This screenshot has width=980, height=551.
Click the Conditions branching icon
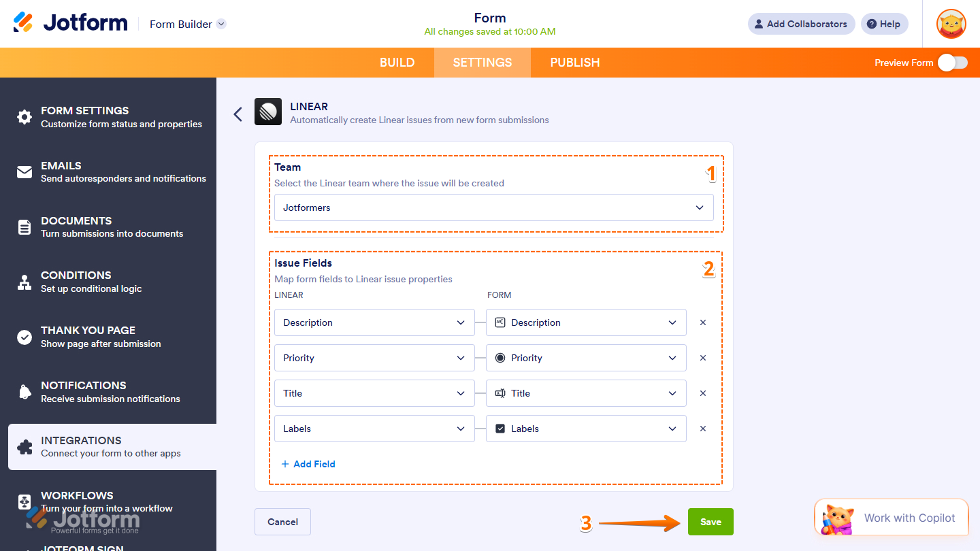pyautogui.click(x=24, y=281)
